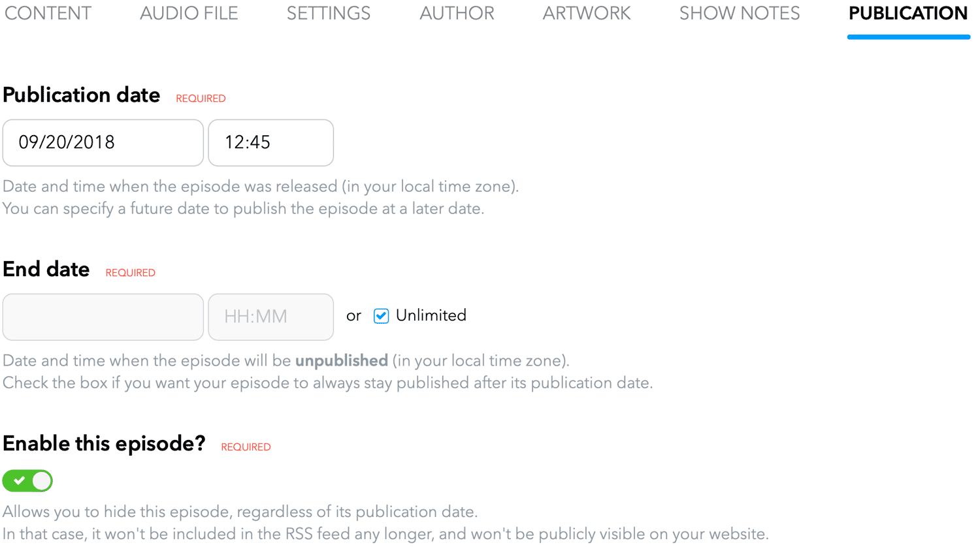Uncheck the Unlimited checkbox
Screen dimensions: 980x547
[x=381, y=316]
